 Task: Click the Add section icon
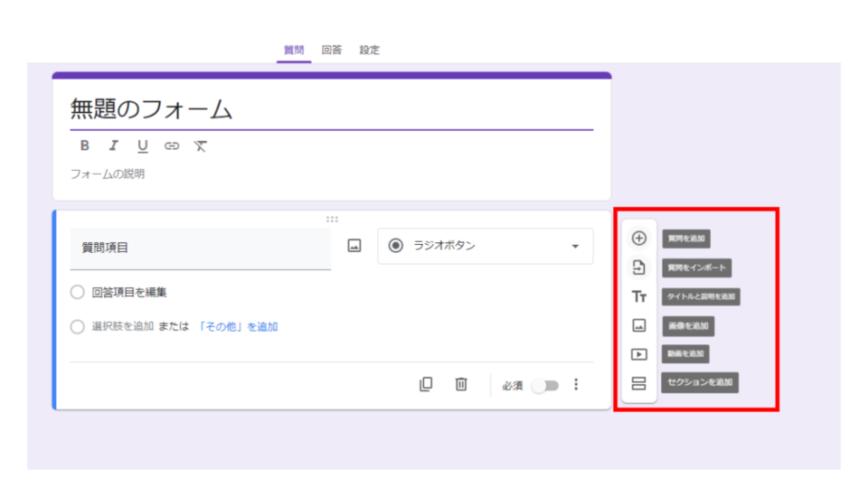[639, 383]
